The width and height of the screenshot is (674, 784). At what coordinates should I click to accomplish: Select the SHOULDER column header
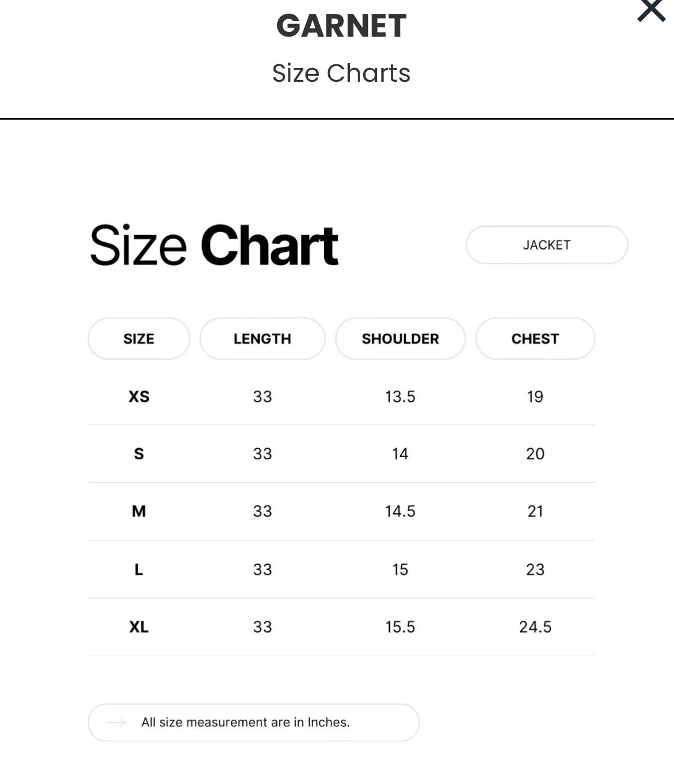(400, 338)
